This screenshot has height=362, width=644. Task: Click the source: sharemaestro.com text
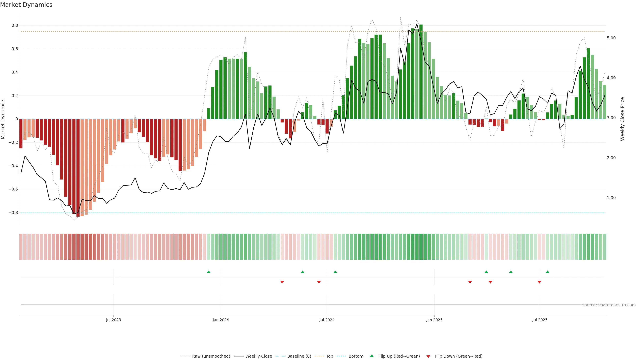(609, 305)
